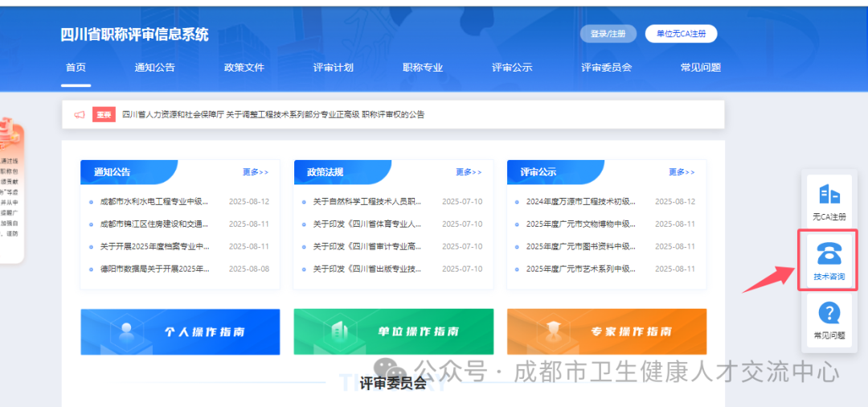868x407 pixels.
Task: Select 职称专业 in the top navigation bar
Action: [423, 68]
